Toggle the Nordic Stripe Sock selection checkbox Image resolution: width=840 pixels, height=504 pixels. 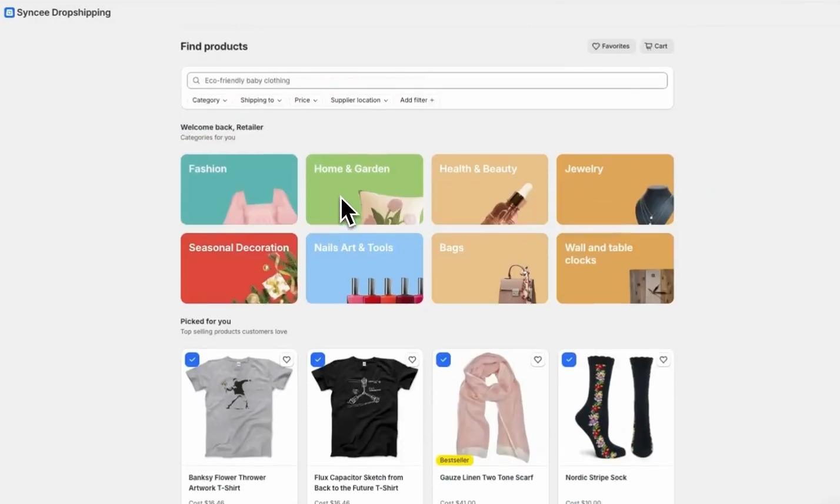pos(569,359)
